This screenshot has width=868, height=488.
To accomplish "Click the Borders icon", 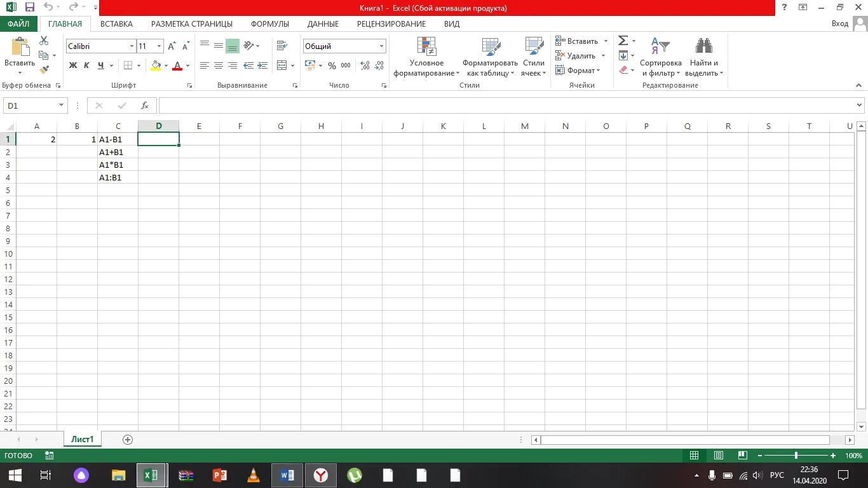I will (128, 65).
